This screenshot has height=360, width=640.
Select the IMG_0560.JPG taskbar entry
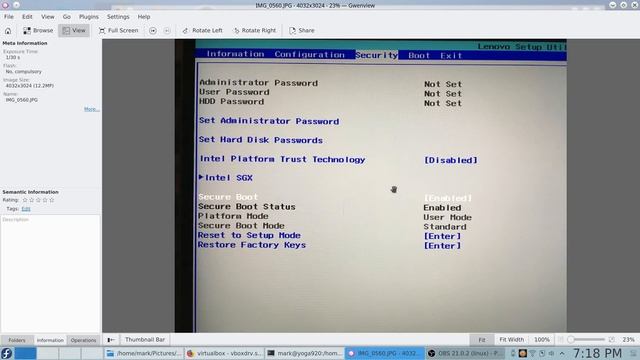(384, 353)
